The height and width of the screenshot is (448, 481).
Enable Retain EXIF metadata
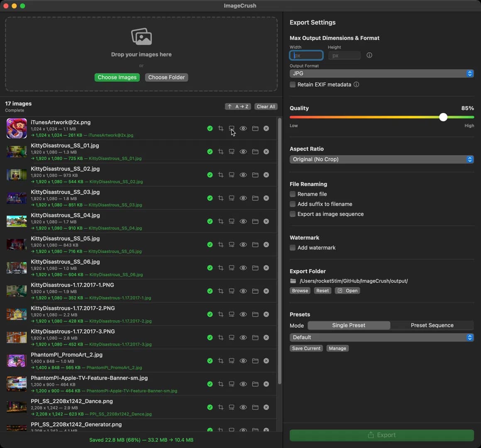293,84
